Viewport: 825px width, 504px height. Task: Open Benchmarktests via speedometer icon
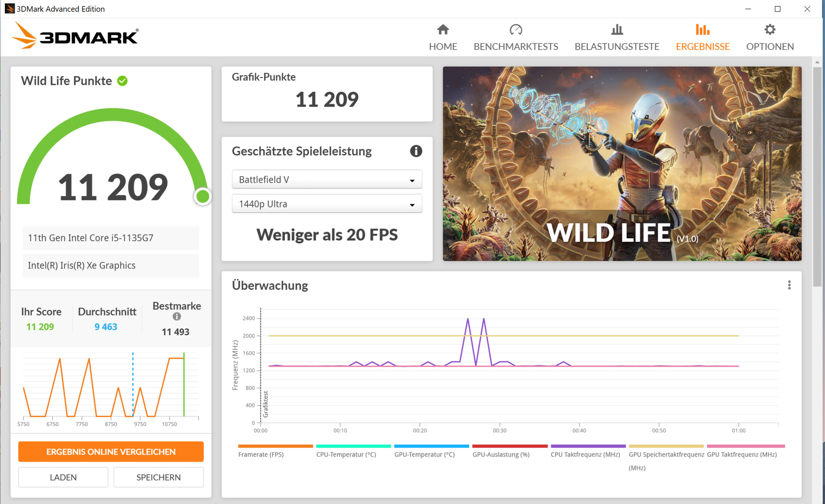tap(516, 30)
